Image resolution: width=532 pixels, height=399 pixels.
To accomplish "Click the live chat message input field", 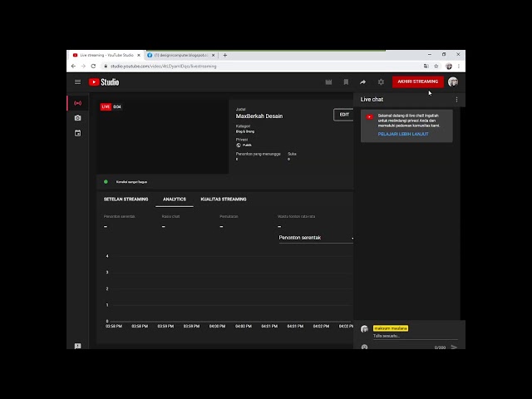I will pyautogui.click(x=407, y=336).
